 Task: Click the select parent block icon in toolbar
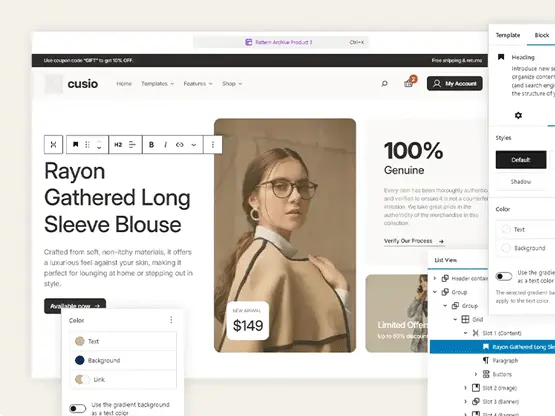tap(53, 144)
